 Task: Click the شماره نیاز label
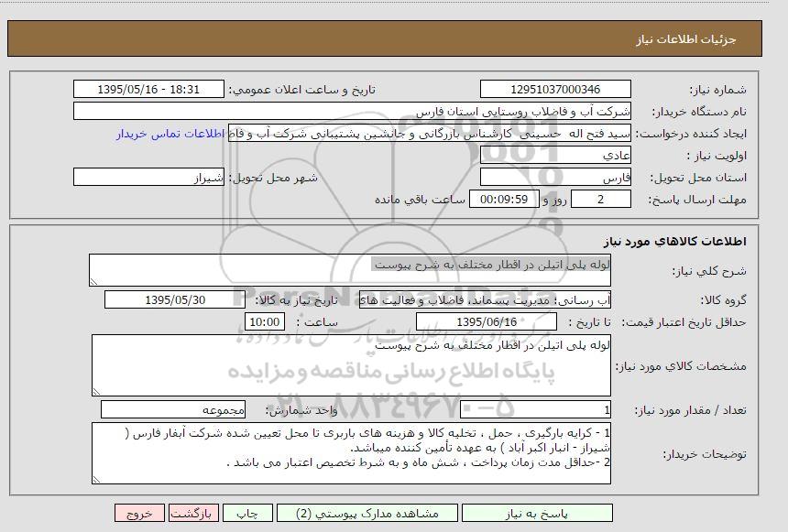[x=717, y=90]
